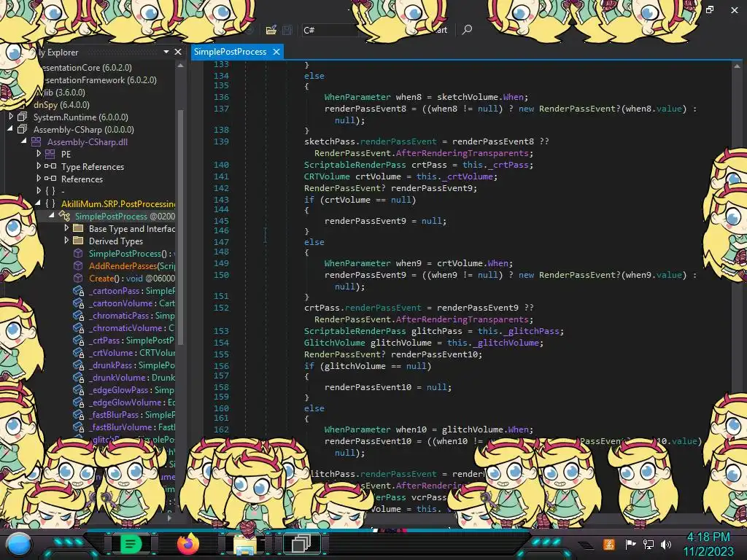
Task: Open the search magnifier in toolbar
Action: 468,29
